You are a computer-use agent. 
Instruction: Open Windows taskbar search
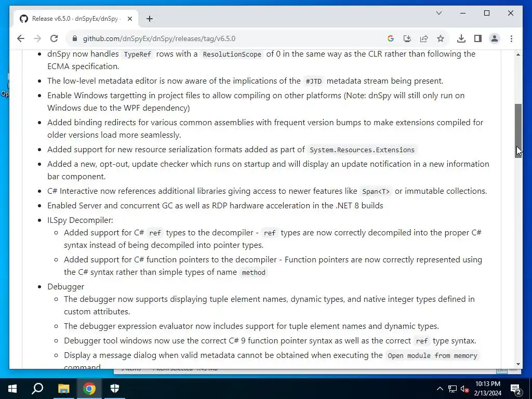37,389
